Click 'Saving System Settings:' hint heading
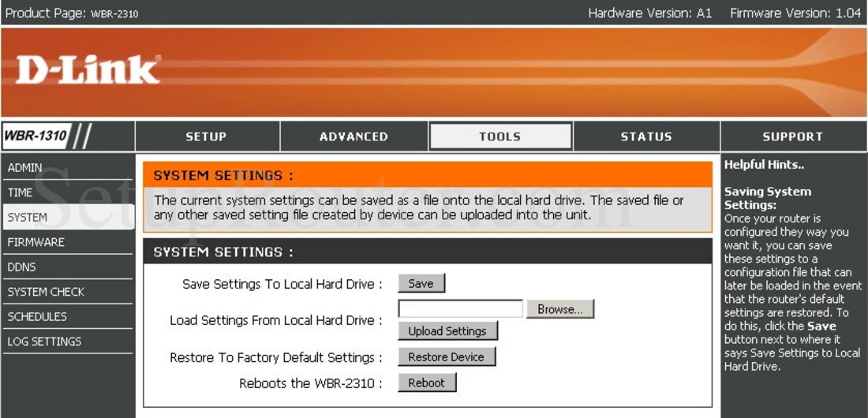Screen dimensions: 868x418 (768, 198)
